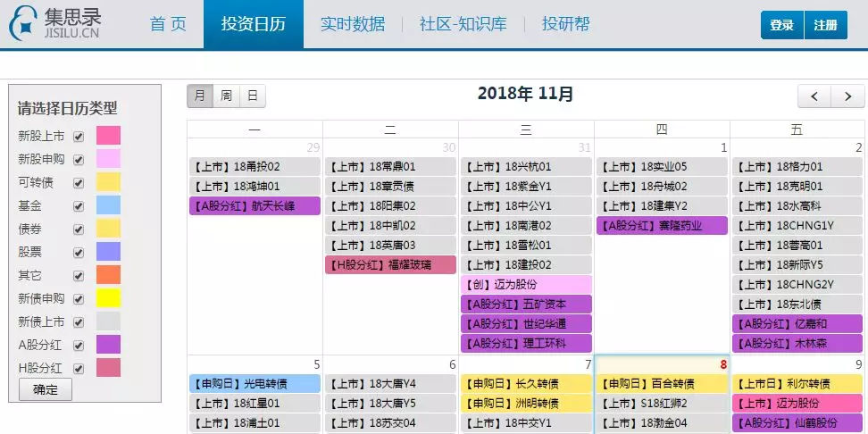Open 【申购日】百合转债 event
This screenshot has height=434, width=868.
(662, 384)
